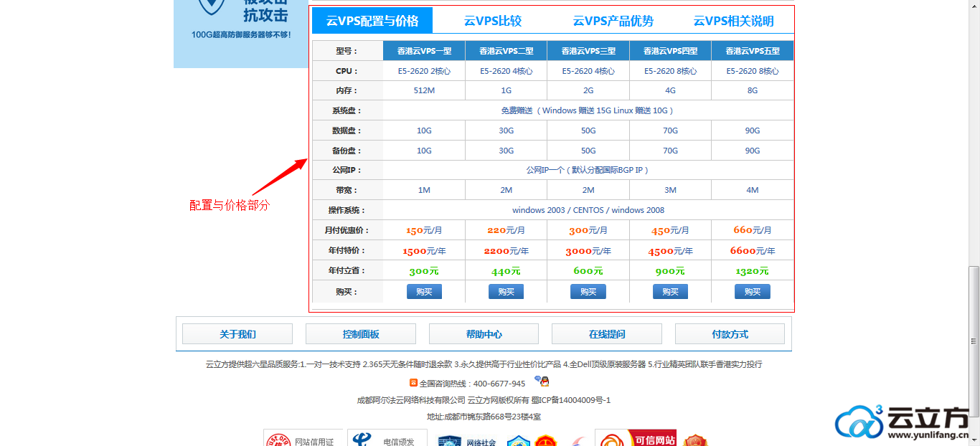The image size is (980, 446).
Task: Click the address 成都市锦东路668号23楼4室
Action: pyautogui.click(x=494, y=417)
